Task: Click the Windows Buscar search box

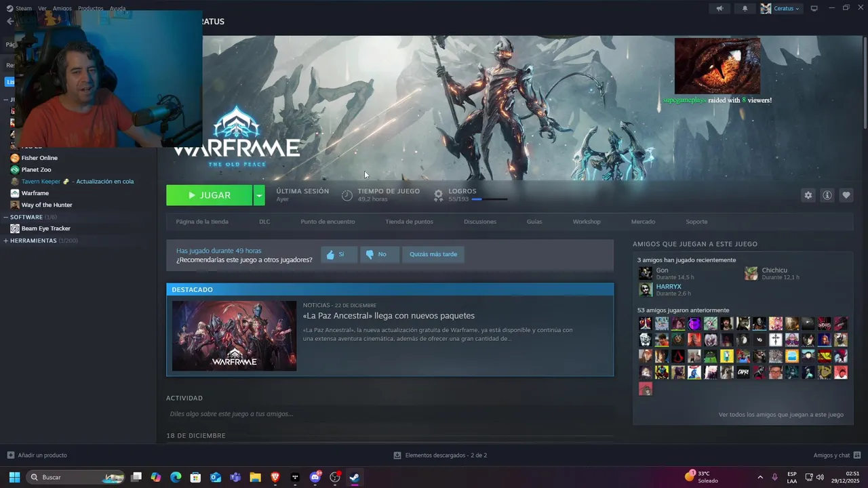Action: 76,477
